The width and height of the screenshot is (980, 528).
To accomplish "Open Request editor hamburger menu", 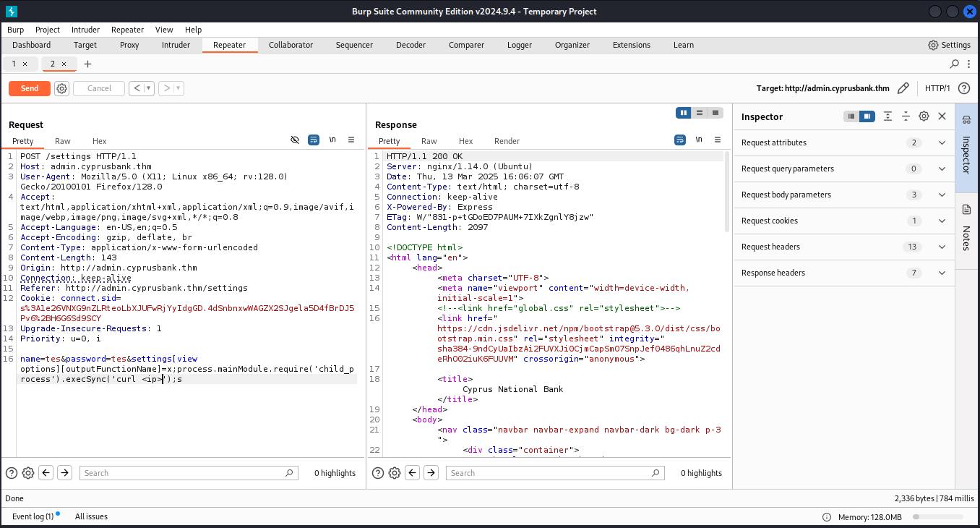I will (x=351, y=140).
